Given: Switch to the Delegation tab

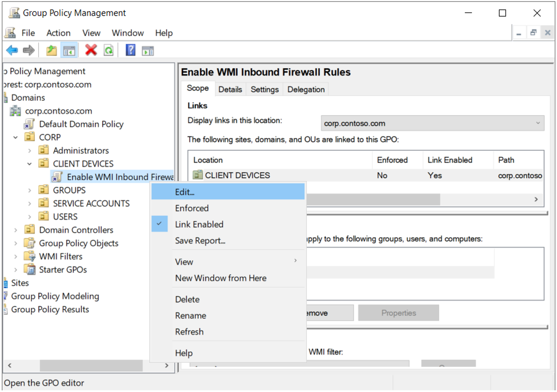Looking at the screenshot, I should coord(306,90).
